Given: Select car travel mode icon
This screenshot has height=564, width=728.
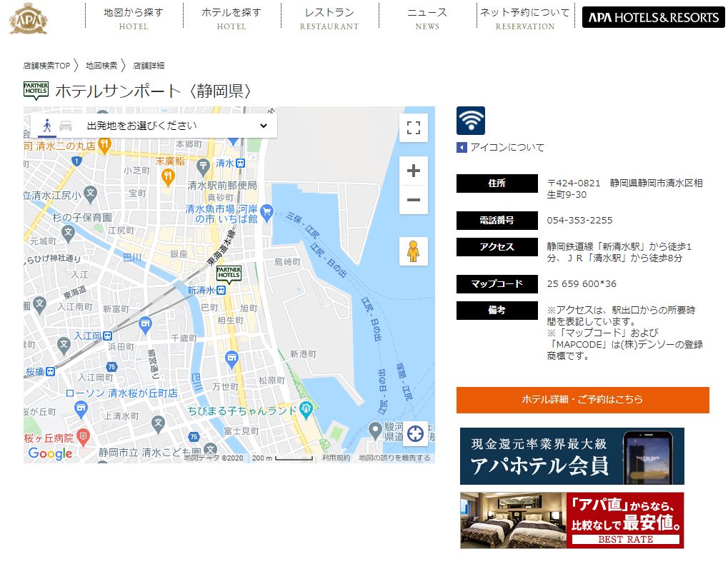Looking at the screenshot, I should [66, 126].
